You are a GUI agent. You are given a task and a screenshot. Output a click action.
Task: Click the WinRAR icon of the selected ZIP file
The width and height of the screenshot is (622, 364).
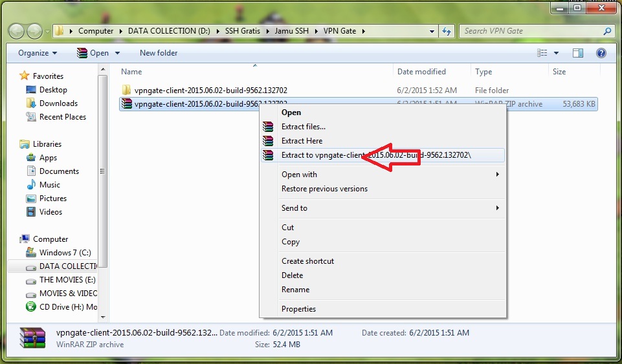click(127, 104)
